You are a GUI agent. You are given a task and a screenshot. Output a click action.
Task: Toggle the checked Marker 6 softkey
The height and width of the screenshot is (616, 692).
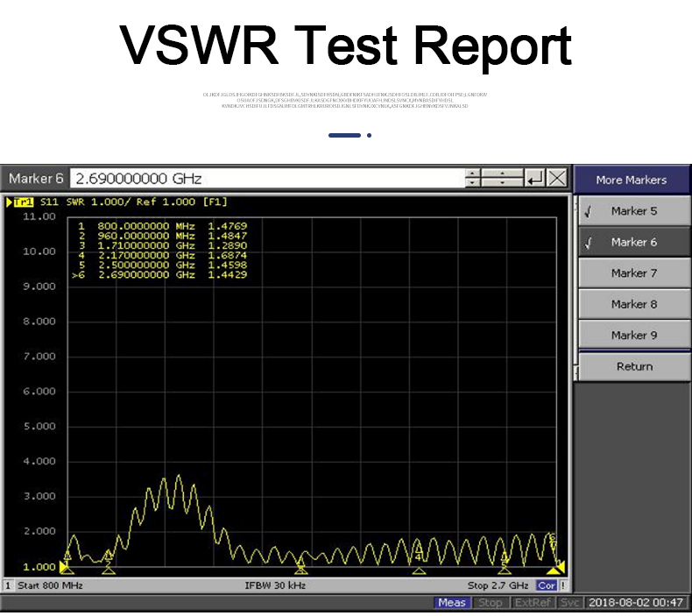click(x=633, y=243)
